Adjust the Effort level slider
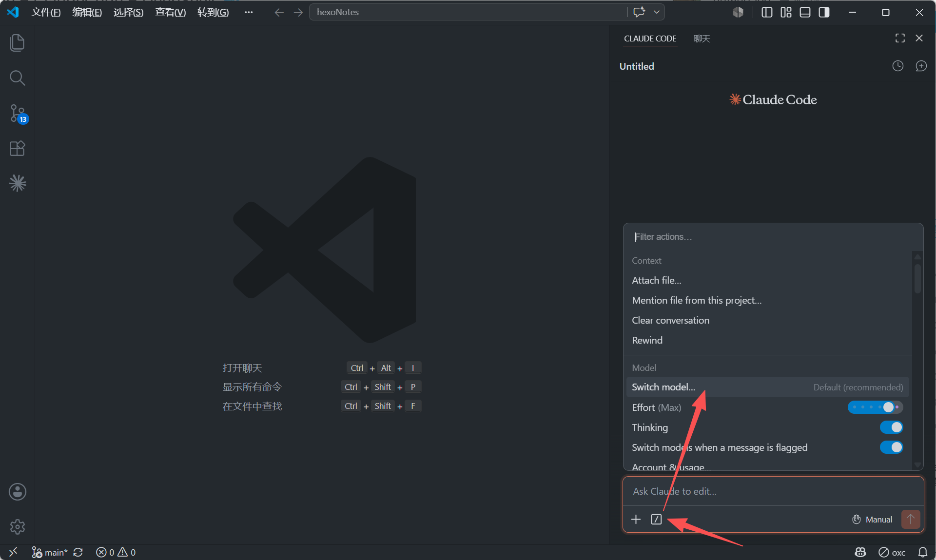 (x=875, y=407)
